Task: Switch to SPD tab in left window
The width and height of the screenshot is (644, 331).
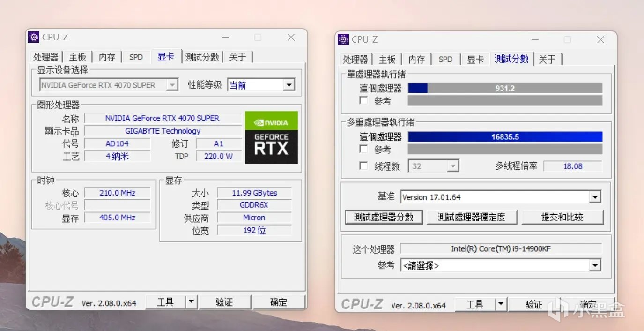Action: coord(136,57)
